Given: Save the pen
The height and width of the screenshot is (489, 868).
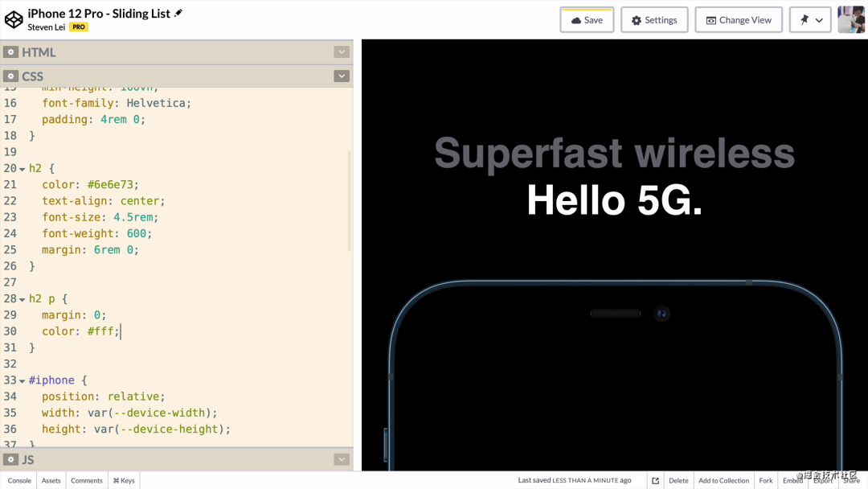Looking at the screenshot, I should 587,20.
